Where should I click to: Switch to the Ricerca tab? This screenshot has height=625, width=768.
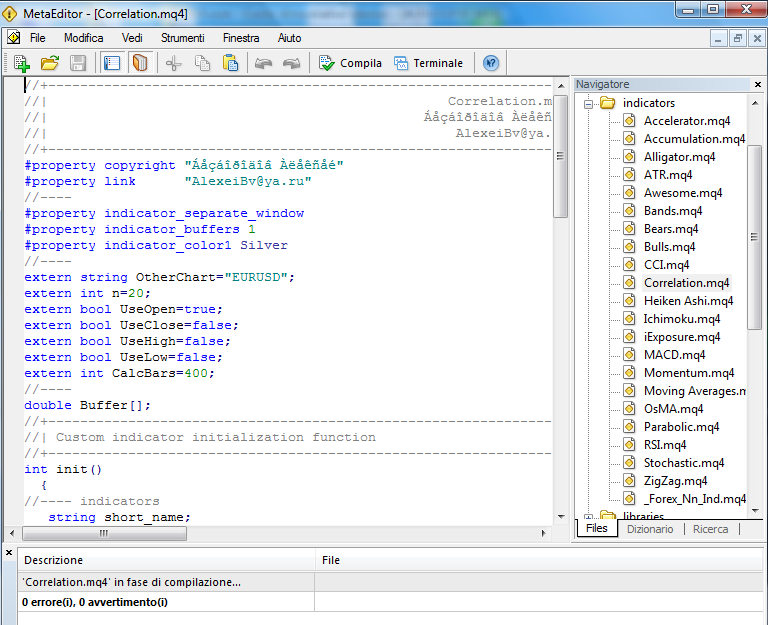[x=710, y=529]
